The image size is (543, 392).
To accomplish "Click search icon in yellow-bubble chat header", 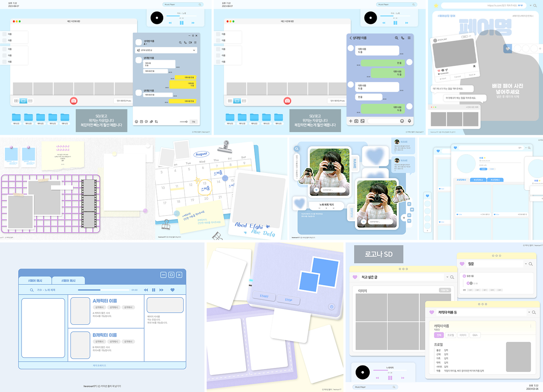I will pos(180,43).
